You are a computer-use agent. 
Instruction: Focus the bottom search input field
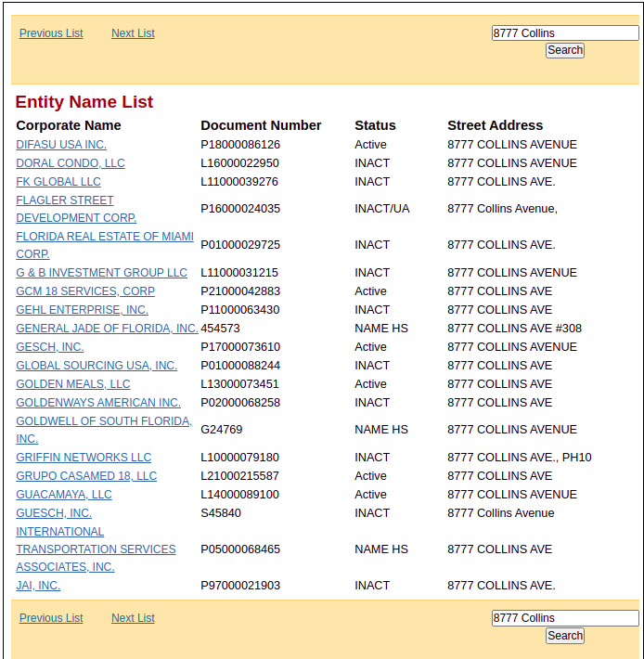(x=565, y=618)
